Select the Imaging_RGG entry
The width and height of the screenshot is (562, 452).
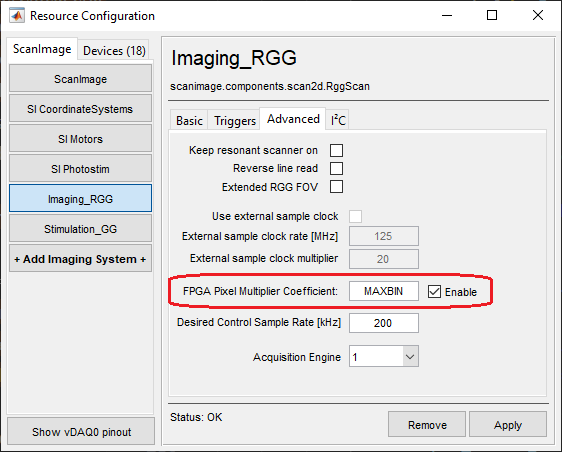point(80,199)
